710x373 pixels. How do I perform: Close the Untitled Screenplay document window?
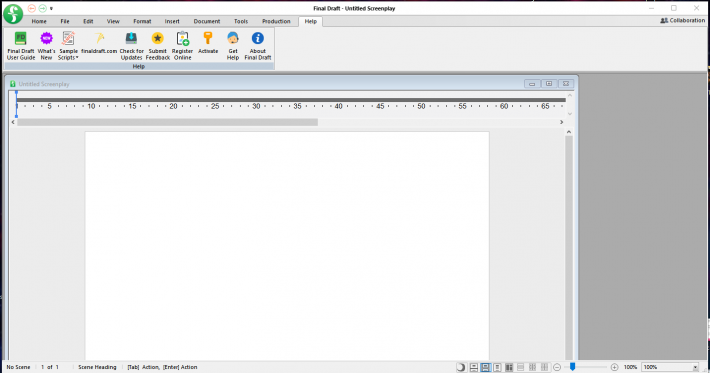coord(566,84)
